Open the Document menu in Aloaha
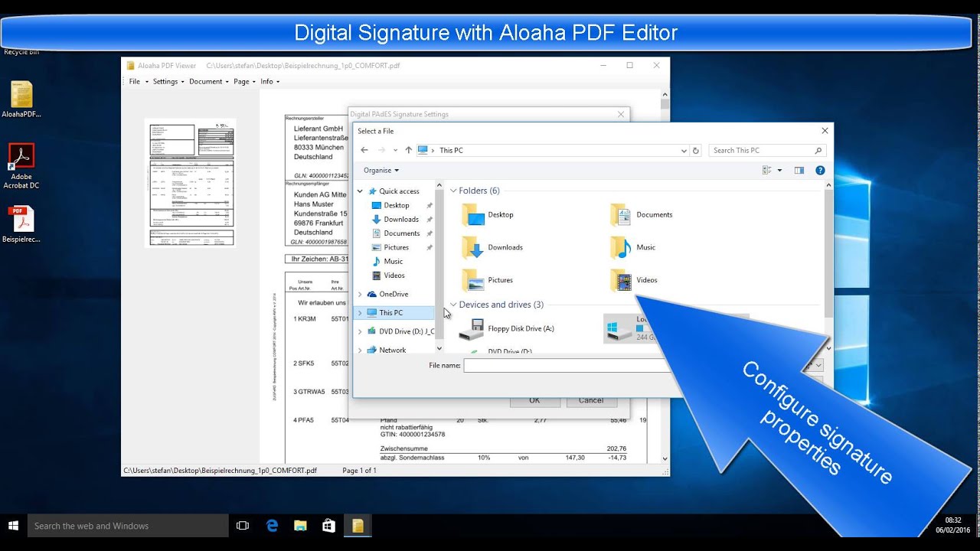Image resolution: width=980 pixels, height=551 pixels. click(x=208, y=82)
